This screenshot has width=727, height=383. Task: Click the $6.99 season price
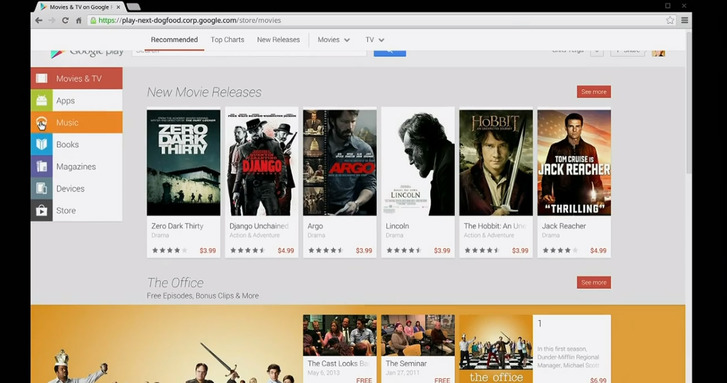598,380
